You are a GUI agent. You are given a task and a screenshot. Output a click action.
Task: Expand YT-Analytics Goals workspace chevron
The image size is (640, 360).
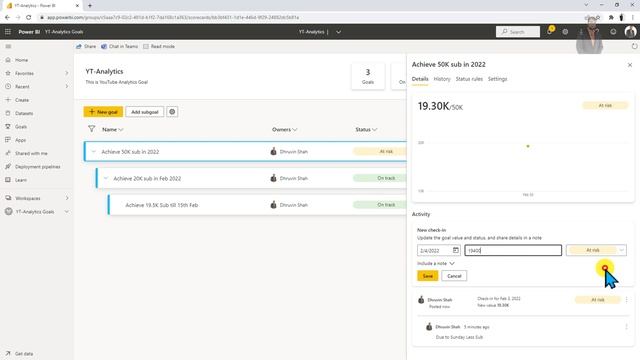[67, 212]
